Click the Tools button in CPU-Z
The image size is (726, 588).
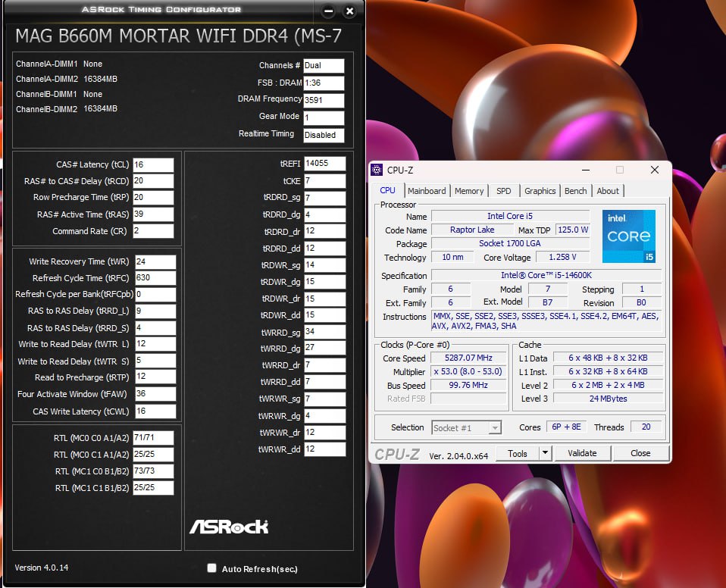[518, 453]
